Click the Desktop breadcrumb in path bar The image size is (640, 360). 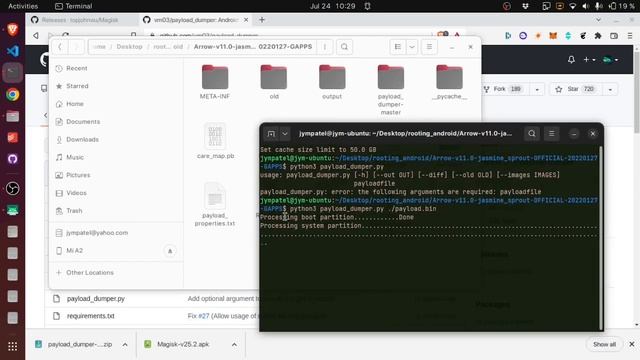click(129, 47)
